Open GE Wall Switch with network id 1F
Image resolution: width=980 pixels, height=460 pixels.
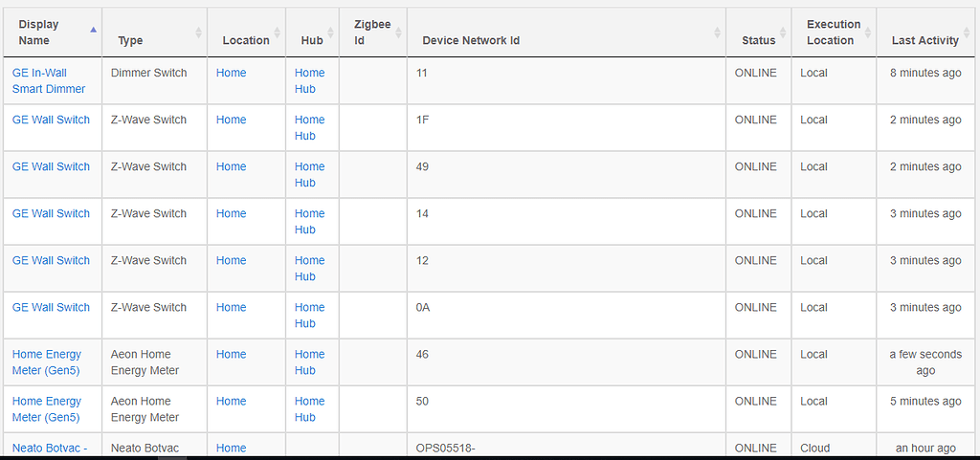pyautogui.click(x=51, y=120)
